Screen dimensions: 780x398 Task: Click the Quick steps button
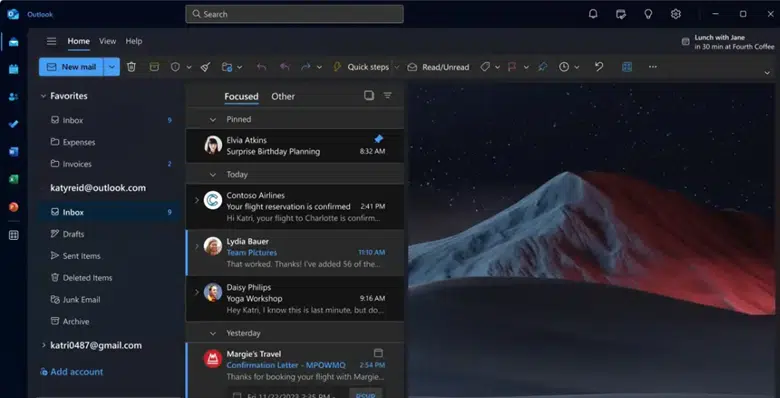[361, 67]
